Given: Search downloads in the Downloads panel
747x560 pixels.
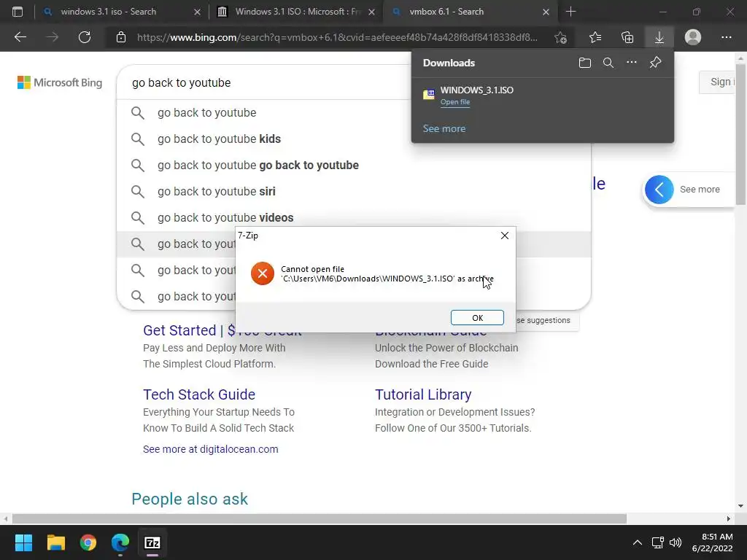Looking at the screenshot, I should pos(608,63).
